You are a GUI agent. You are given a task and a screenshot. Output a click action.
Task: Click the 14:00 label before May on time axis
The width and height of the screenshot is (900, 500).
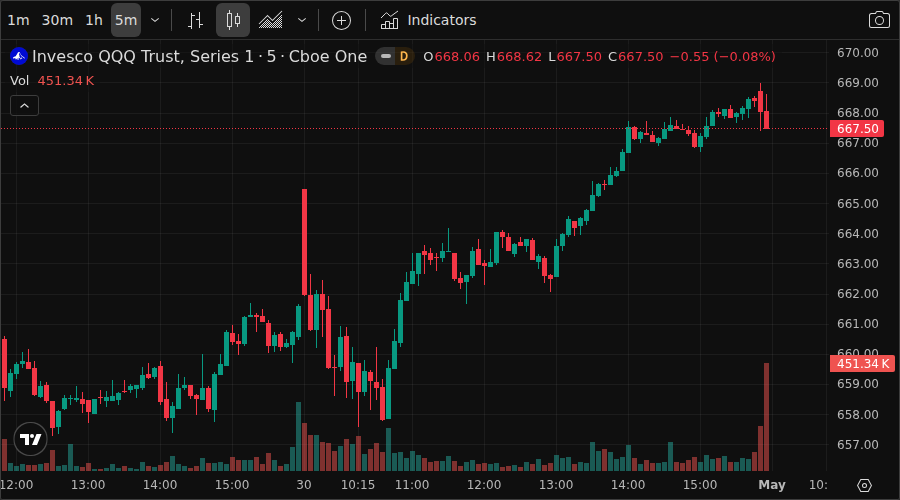[x=627, y=485]
